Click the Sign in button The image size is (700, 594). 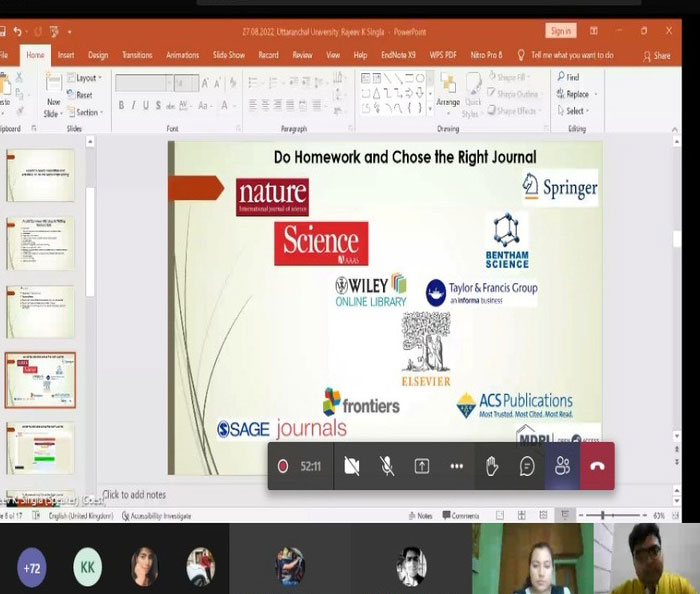click(x=561, y=31)
